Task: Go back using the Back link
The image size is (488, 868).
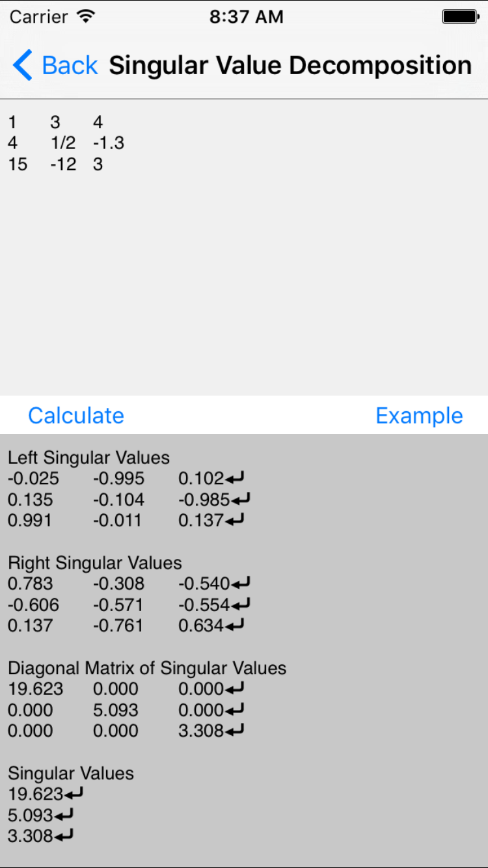Action: [70, 66]
